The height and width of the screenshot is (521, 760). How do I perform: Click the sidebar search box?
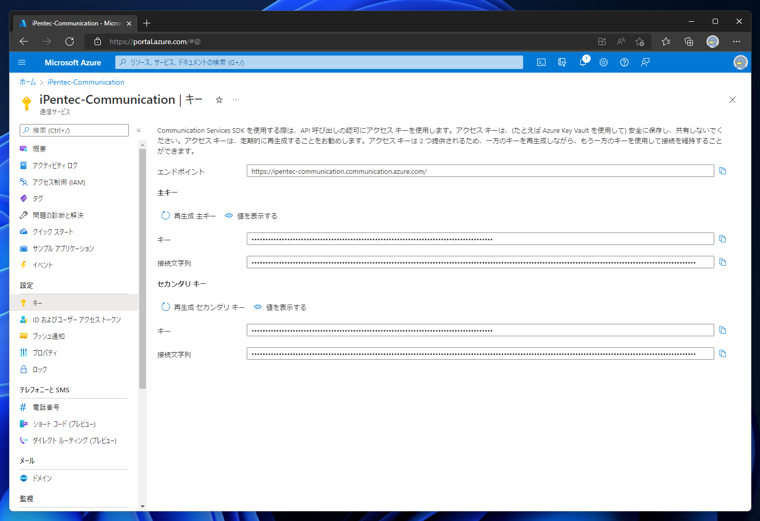click(x=74, y=130)
